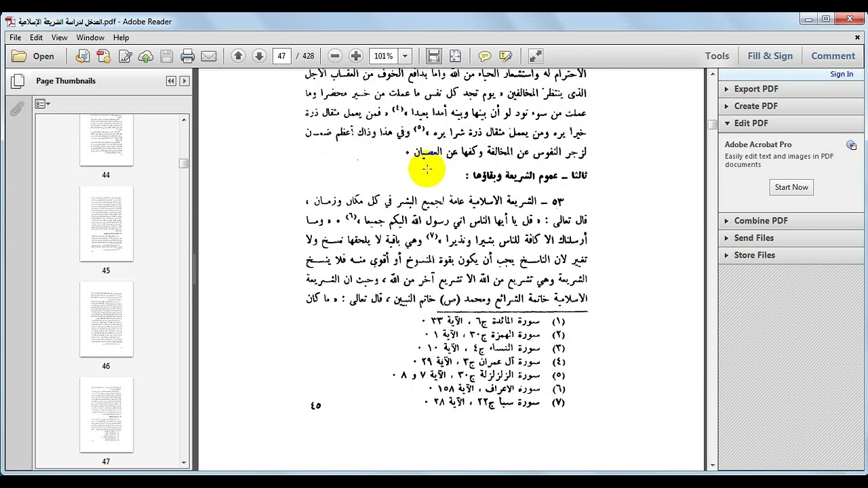Screen dimensions: 868x488
Task: Click the zoom out minus button
Action: coord(335,56)
